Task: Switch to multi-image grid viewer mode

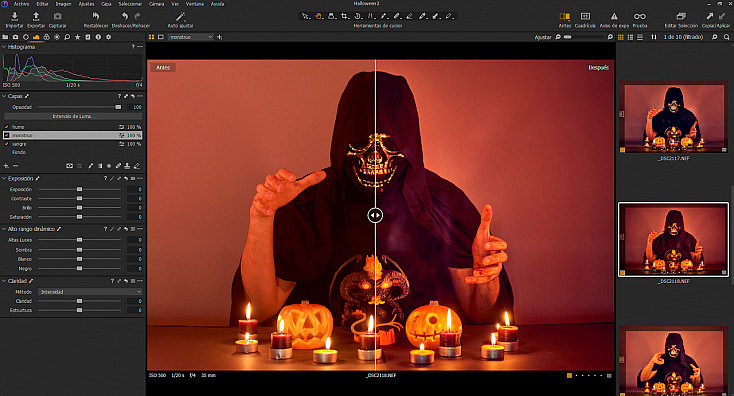Action: 151,37
